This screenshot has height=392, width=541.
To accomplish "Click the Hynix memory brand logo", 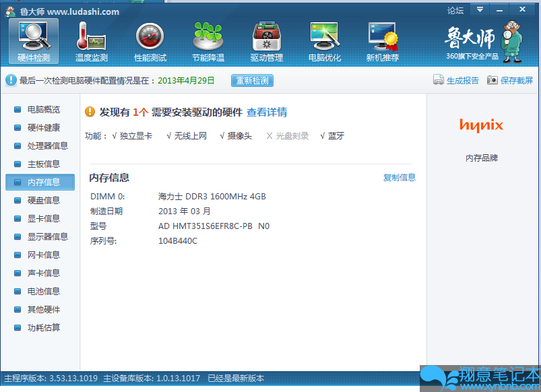I will pyautogui.click(x=481, y=125).
